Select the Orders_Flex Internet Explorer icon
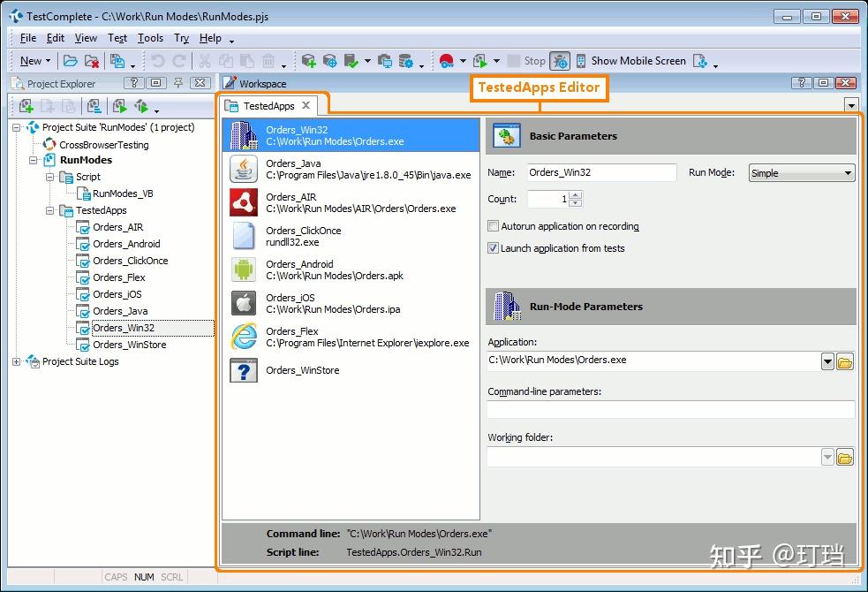The image size is (868, 592). click(x=244, y=336)
